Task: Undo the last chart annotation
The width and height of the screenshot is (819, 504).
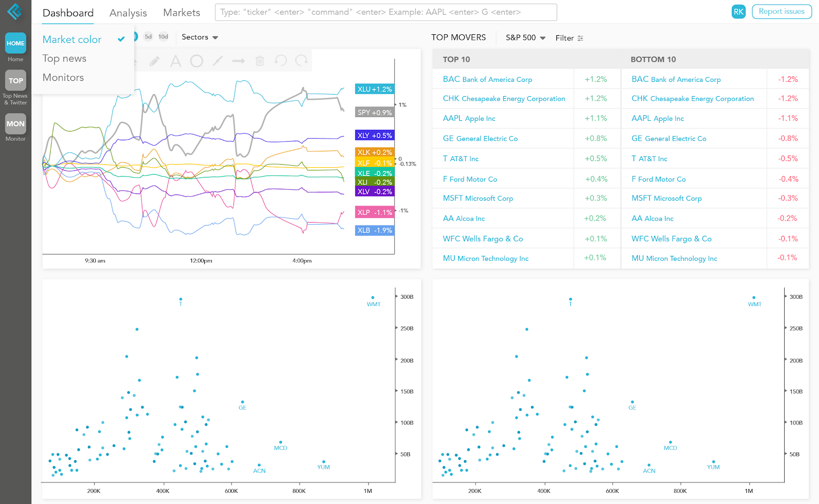Action: click(x=281, y=60)
